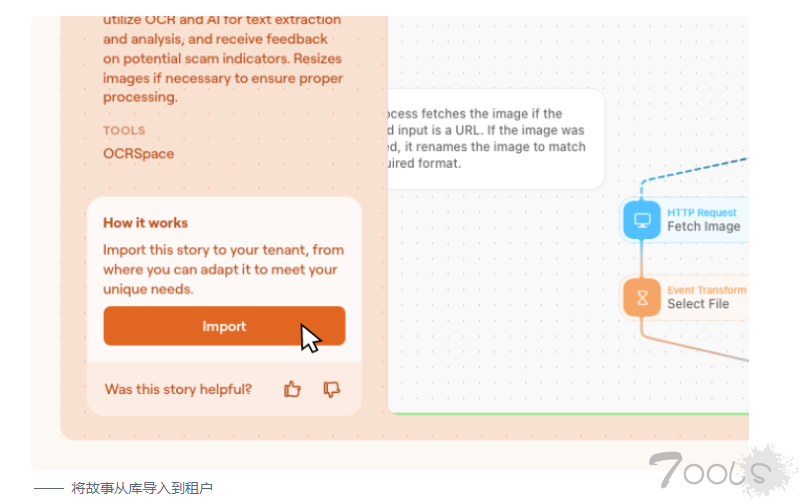
Task: Click the Chinese caption below the image
Action: tap(142, 488)
